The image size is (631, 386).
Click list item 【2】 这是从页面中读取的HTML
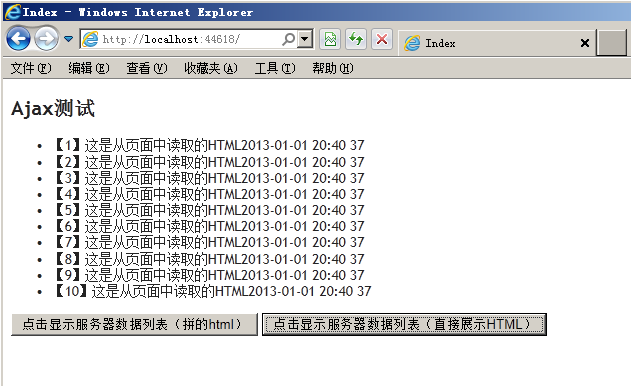[x=209, y=162]
